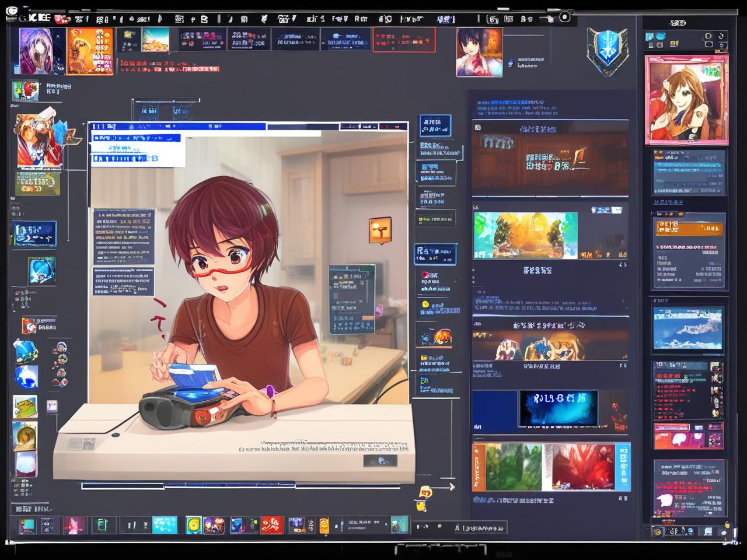The width and height of the screenshot is (747, 560).
Task: Click the orange signpost icon in the scene
Action: click(x=380, y=230)
